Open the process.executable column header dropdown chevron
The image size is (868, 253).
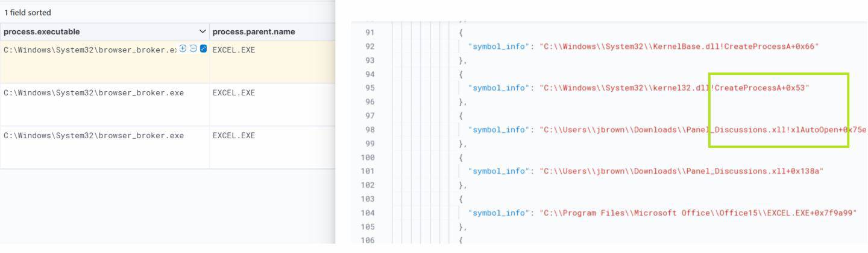(x=203, y=31)
